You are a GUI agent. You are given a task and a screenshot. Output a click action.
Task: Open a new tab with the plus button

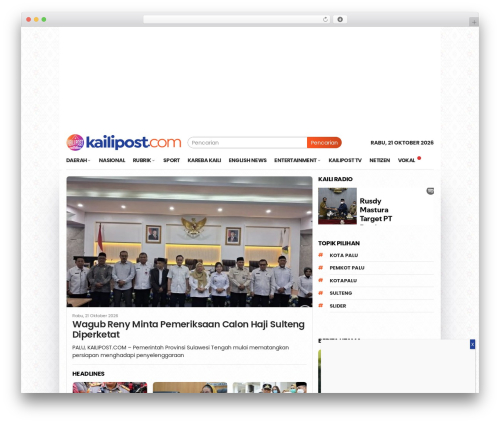[x=474, y=22]
